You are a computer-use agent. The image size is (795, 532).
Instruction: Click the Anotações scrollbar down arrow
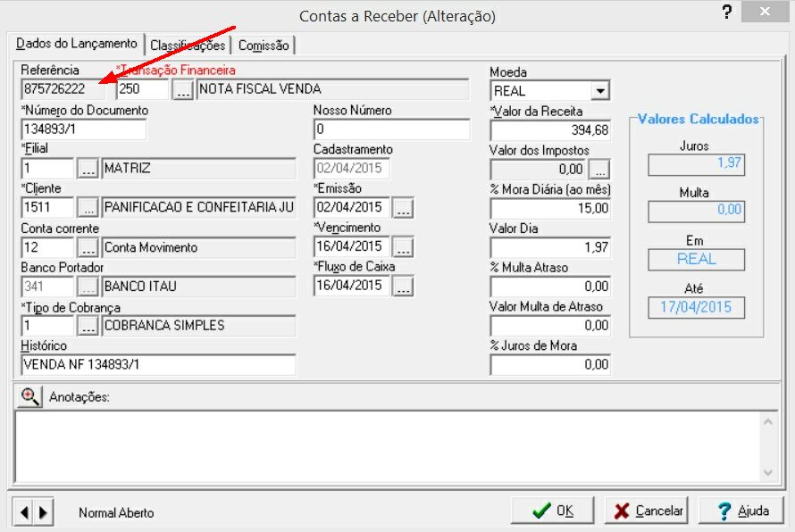click(768, 473)
